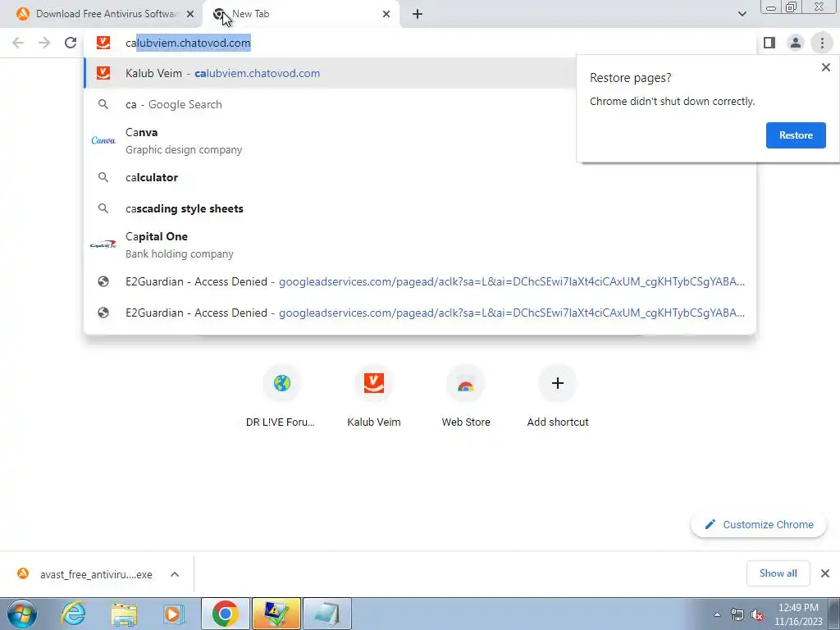Viewport: 840px width, 630px height.
Task: Choose cascading style sheets suggestion
Action: point(420,208)
